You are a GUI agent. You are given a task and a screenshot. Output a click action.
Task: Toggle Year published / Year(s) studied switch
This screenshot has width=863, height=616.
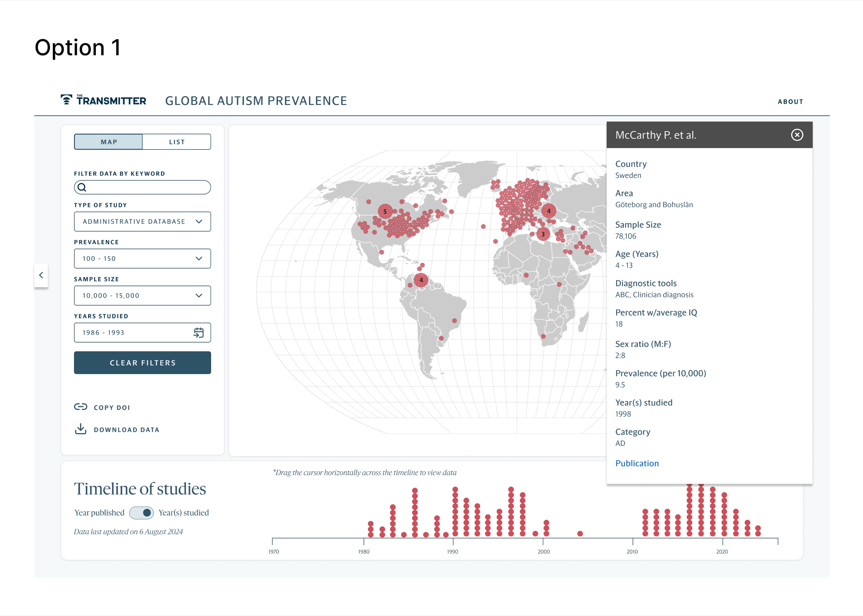pos(141,512)
